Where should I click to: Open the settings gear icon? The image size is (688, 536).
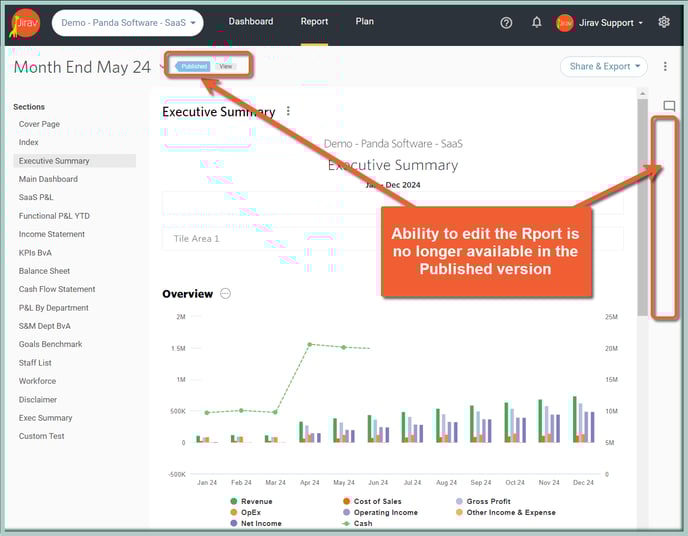point(664,22)
